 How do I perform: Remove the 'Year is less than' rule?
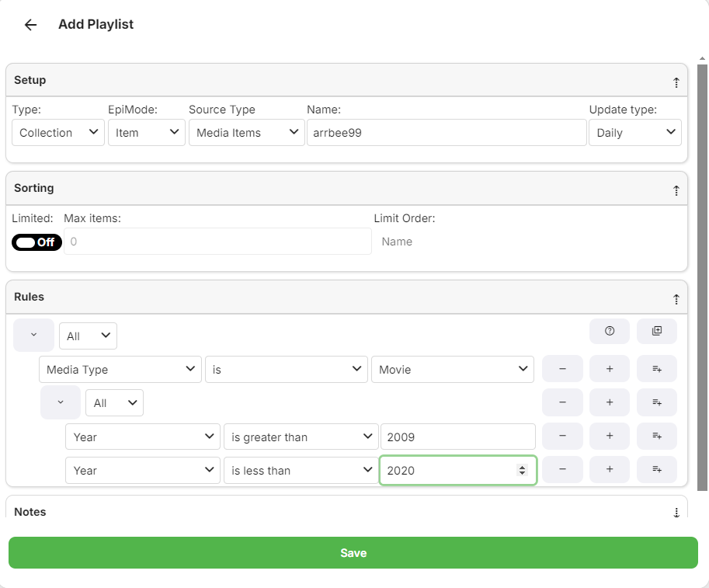tap(562, 470)
